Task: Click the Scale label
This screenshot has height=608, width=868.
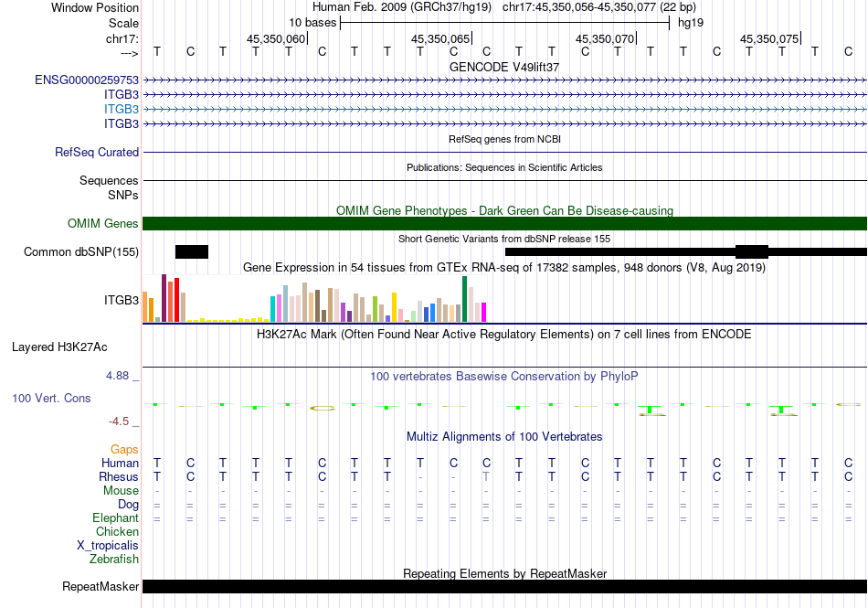Action: pos(123,23)
